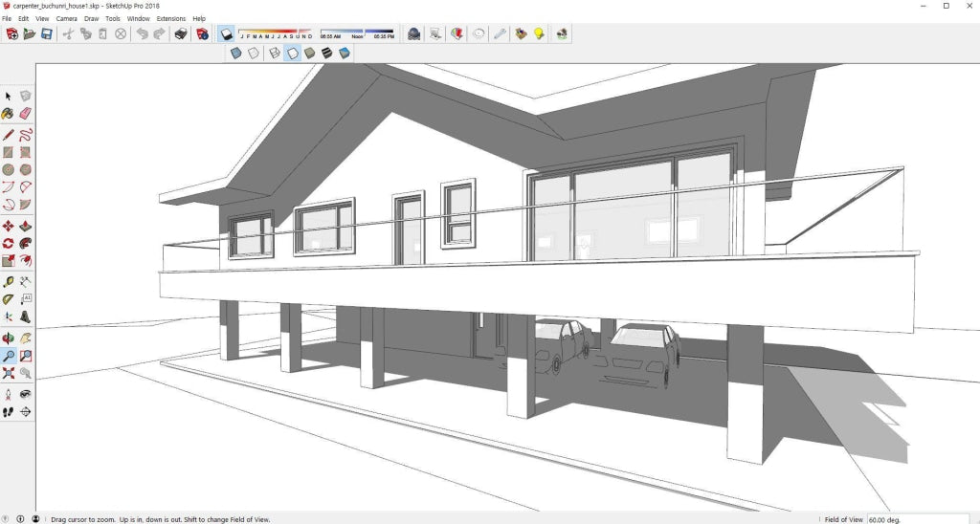Viewport: 980px width, 524px height.
Task: Click the Undo arrow in the toolbar
Action: tap(143, 34)
